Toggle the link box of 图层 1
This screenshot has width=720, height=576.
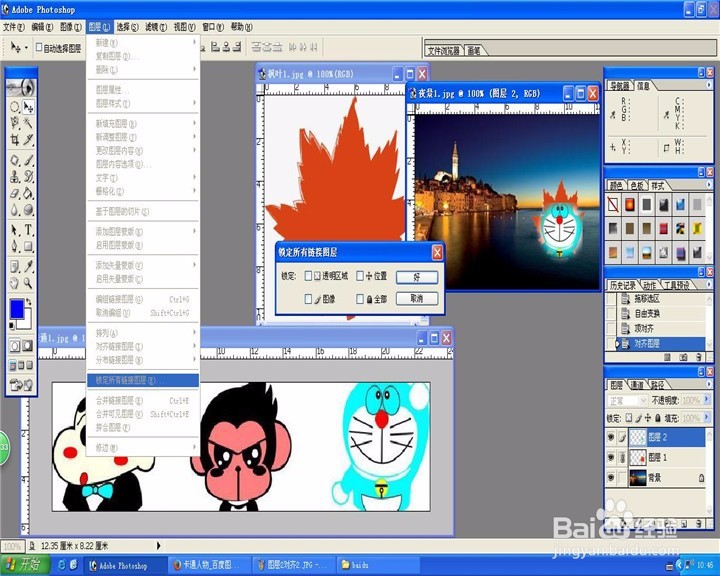coord(622,457)
